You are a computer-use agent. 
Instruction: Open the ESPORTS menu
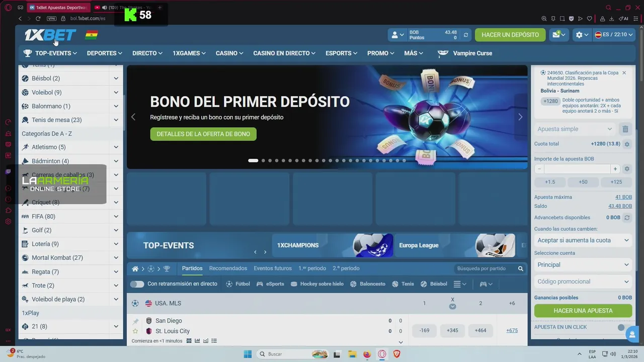(342, 53)
